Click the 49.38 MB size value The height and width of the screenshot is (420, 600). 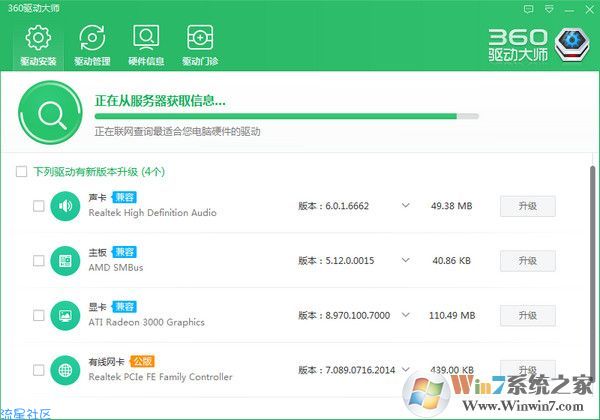[452, 206]
